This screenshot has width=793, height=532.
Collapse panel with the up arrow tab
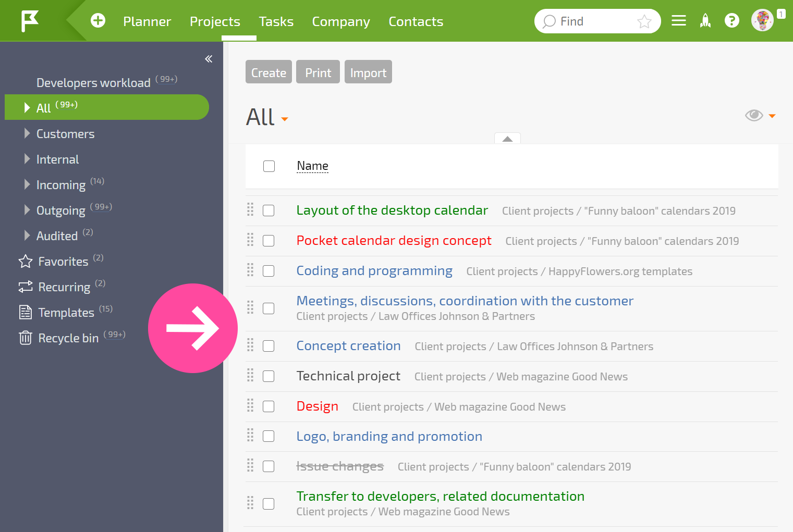(x=507, y=138)
